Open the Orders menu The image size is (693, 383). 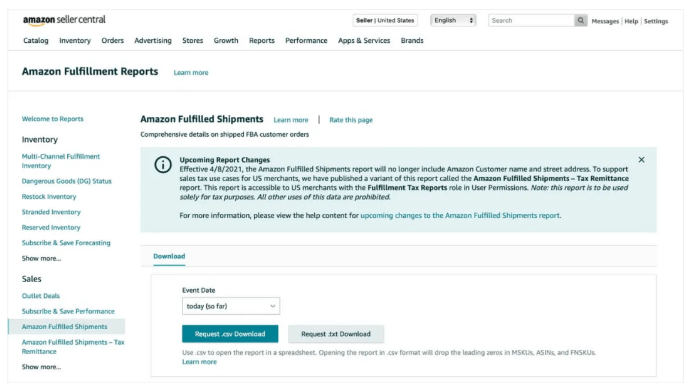113,41
